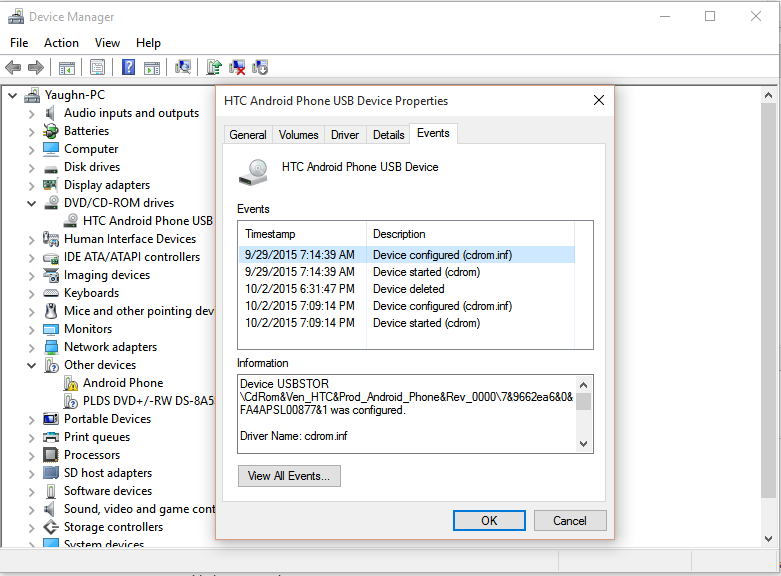This screenshot has width=781, height=576.
Task: Click the Cancel button
Action: click(570, 521)
